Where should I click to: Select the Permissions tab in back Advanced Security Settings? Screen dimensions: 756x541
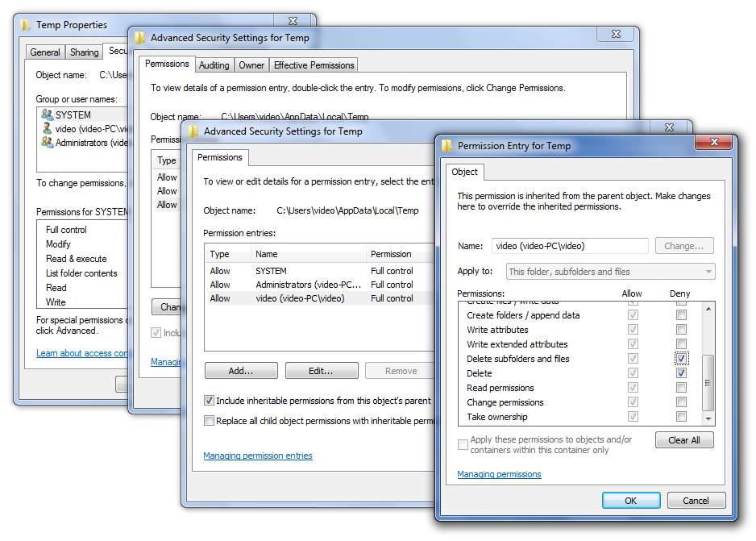(x=167, y=64)
